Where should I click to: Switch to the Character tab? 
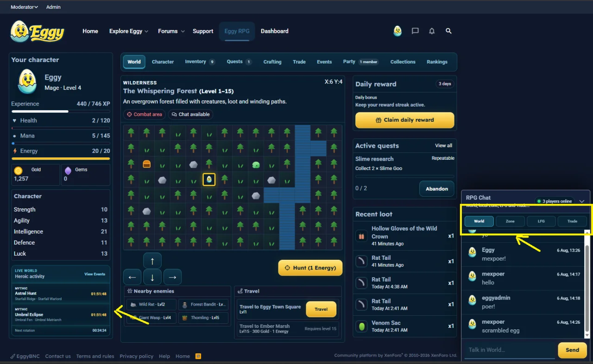[x=163, y=62]
